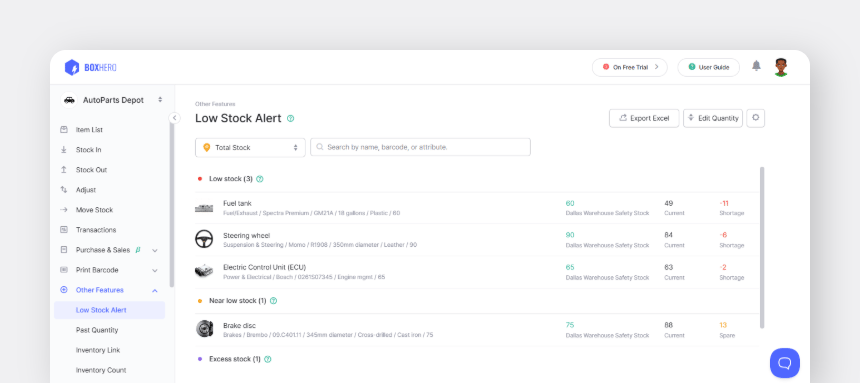860x383 pixels.
Task: Click help icon next to Near low stock (1)
Action: click(x=273, y=301)
